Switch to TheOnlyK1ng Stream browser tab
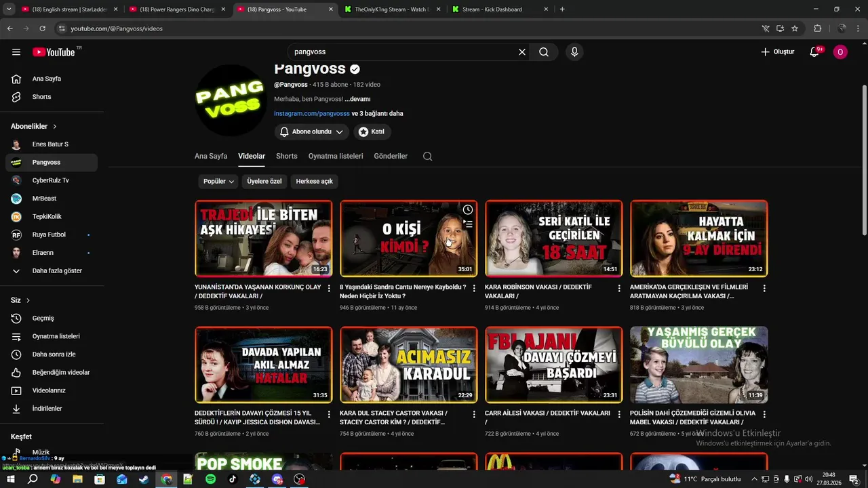 point(392,9)
